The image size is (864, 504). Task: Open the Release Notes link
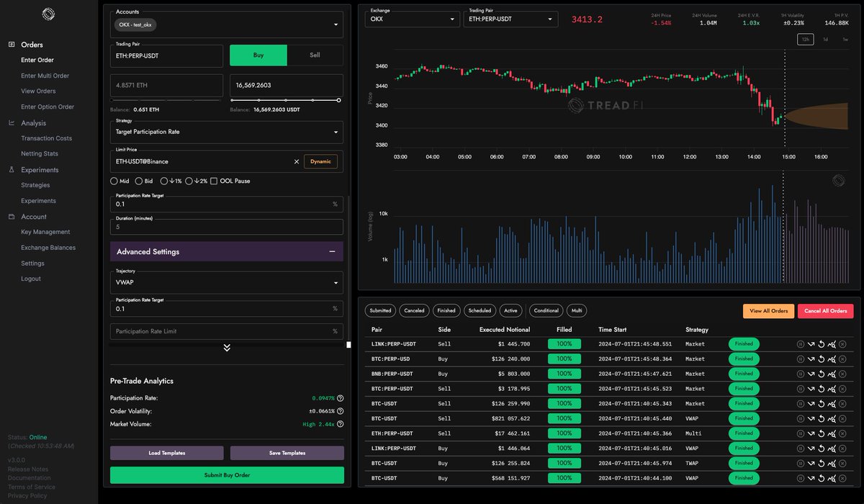28,469
